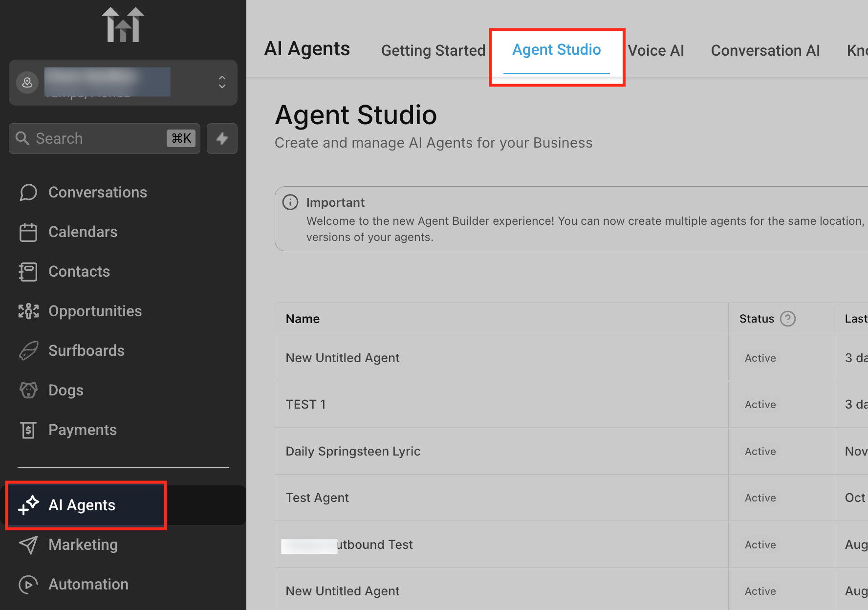Click the Calendars icon

click(x=28, y=232)
